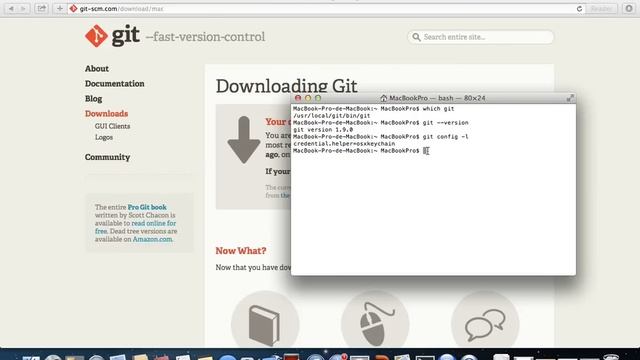Click the home icon in the Terminal title

(x=383, y=98)
